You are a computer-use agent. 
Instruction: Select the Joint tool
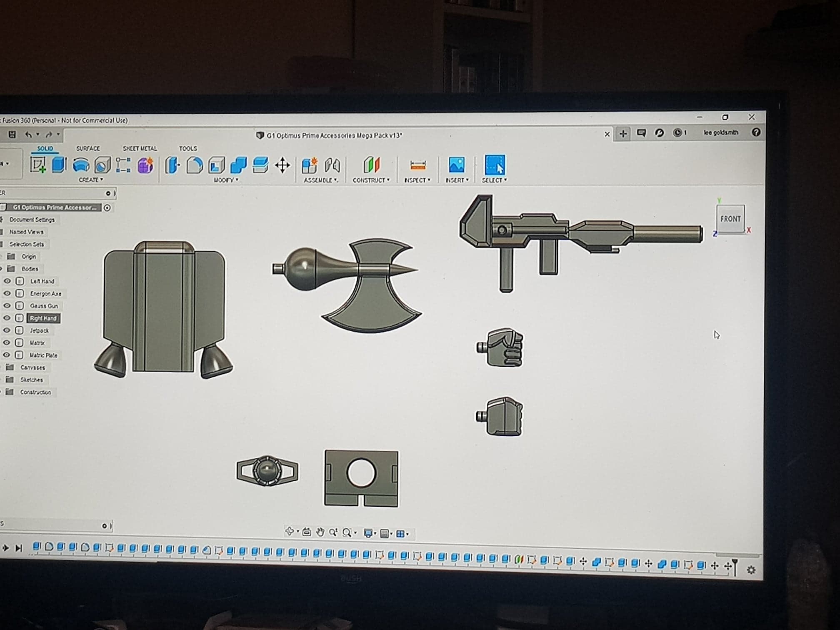[332, 165]
